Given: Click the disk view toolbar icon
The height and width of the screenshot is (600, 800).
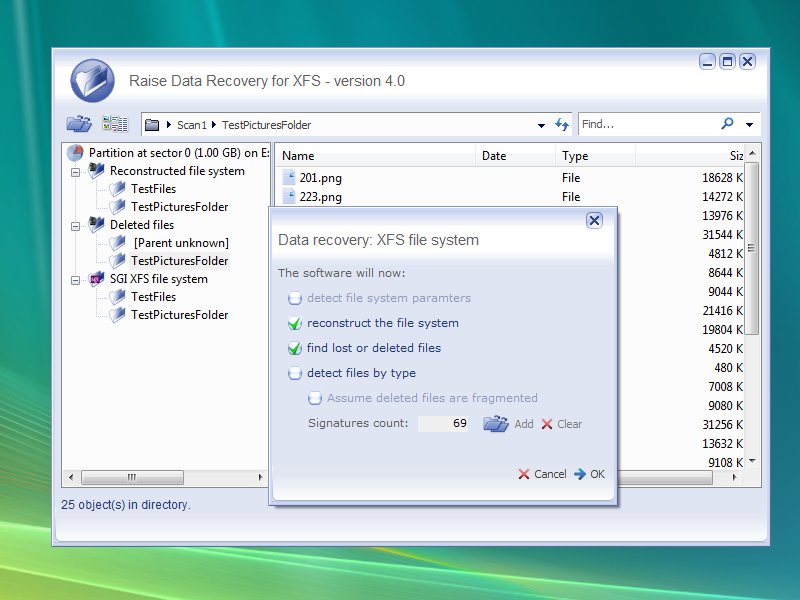Looking at the screenshot, I should (x=115, y=123).
